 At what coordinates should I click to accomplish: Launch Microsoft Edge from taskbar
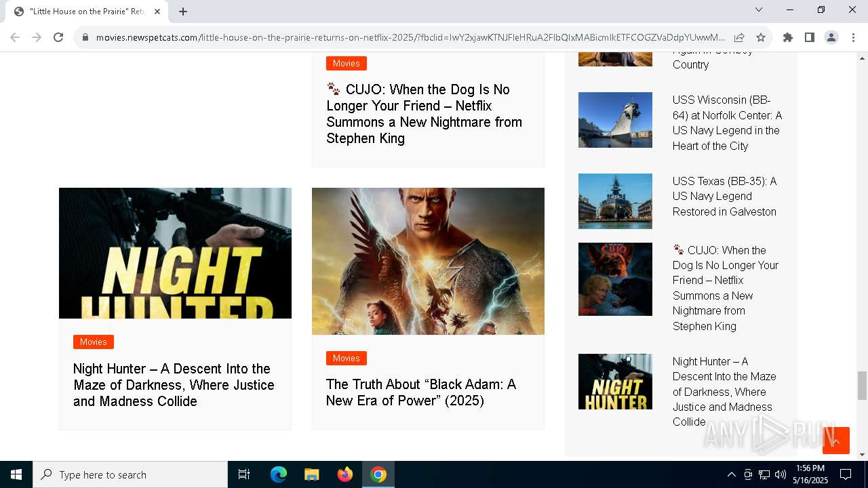tap(279, 474)
